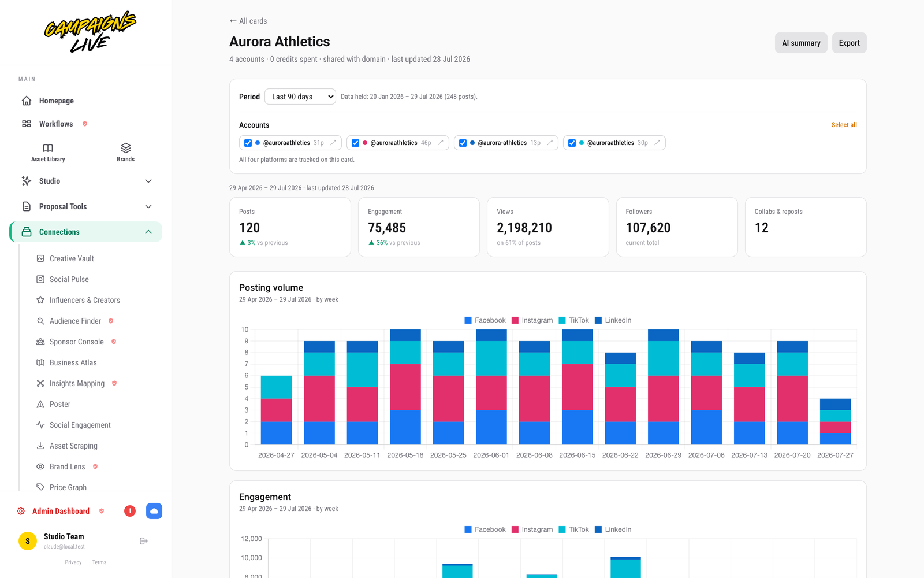Viewport: 924px width, 578px height.
Task: Open the Social Pulse menu item
Action: [69, 279]
